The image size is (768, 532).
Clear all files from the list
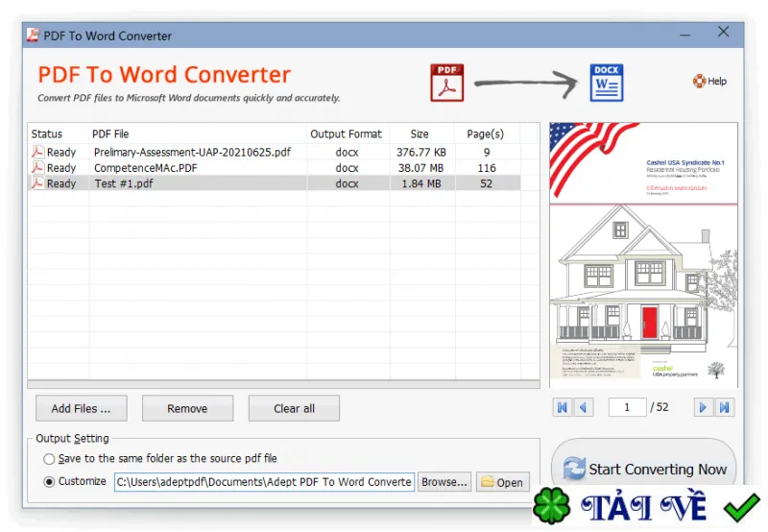click(x=294, y=408)
